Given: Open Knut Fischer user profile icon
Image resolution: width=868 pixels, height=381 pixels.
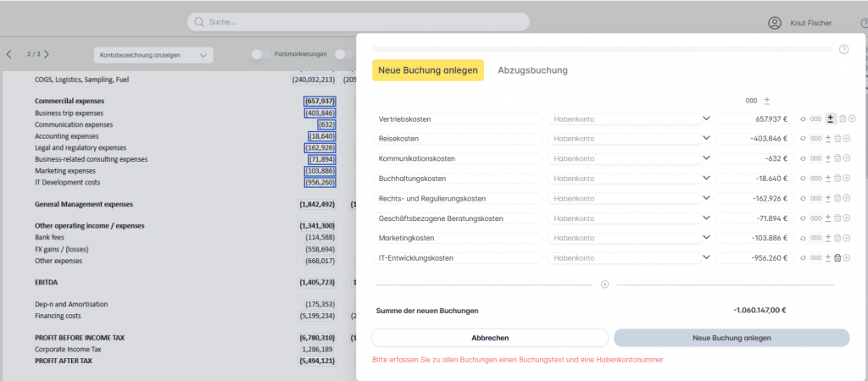Looking at the screenshot, I should click(x=774, y=23).
